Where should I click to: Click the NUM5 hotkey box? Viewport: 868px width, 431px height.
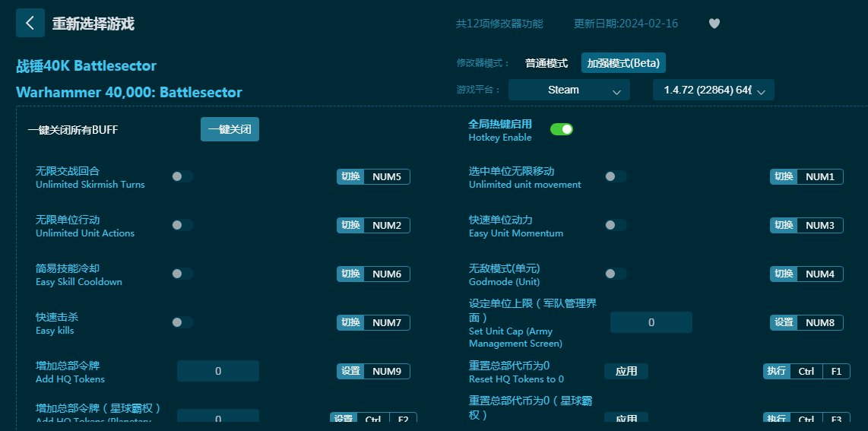click(x=387, y=177)
